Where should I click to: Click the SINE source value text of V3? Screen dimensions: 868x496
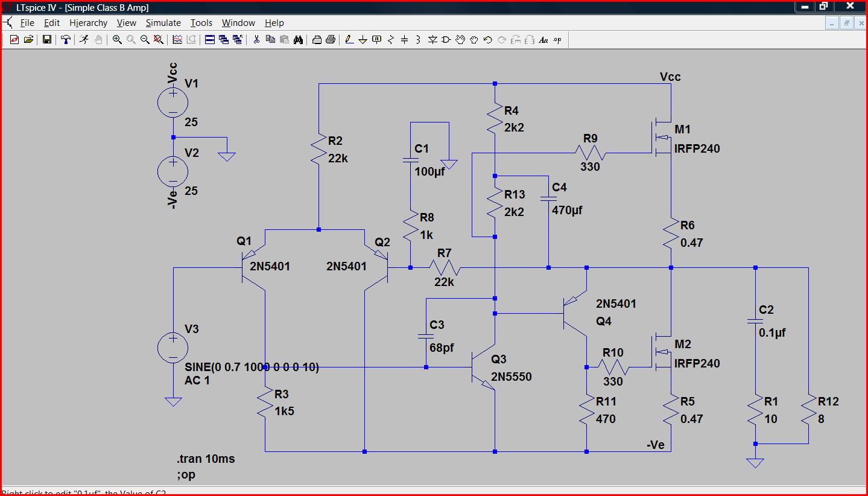click(252, 367)
